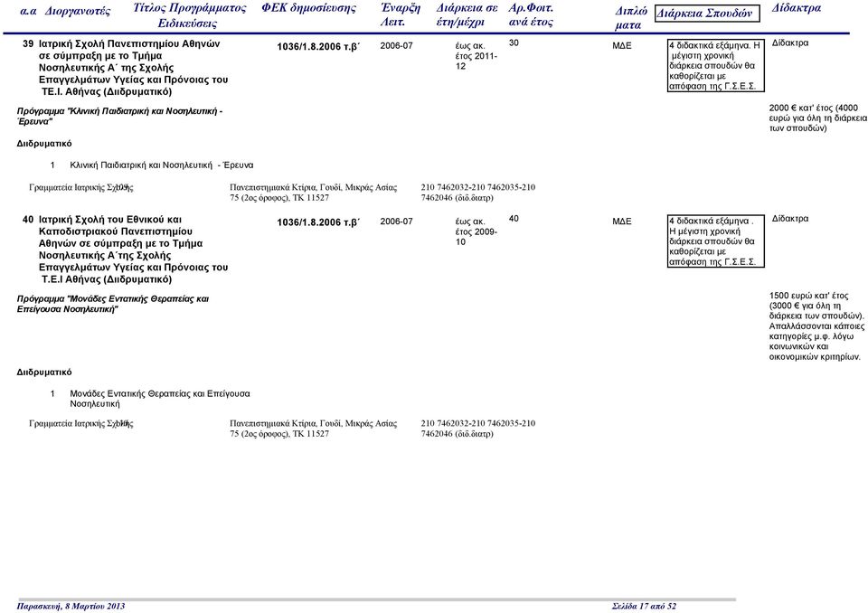Click entry number 39

point(28,43)
